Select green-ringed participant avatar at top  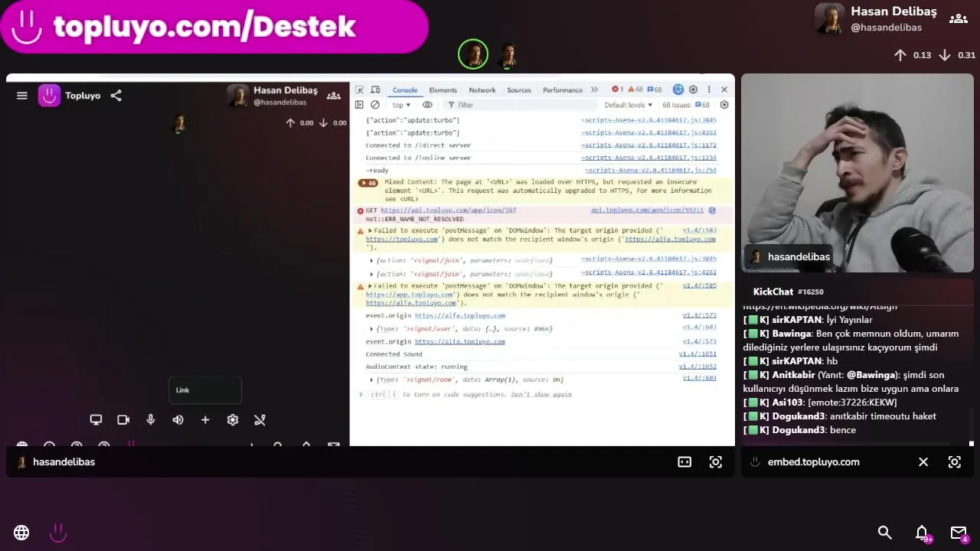[473, 54]
